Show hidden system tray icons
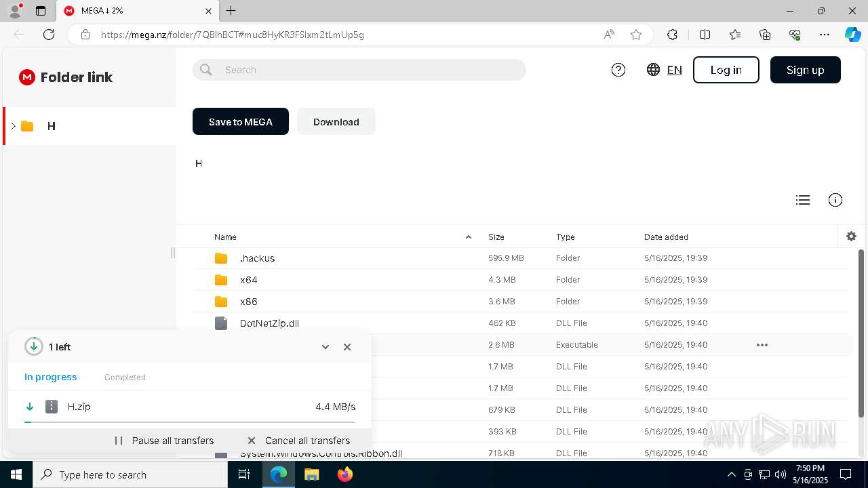868x488 pixels. (x=731, y=474)
